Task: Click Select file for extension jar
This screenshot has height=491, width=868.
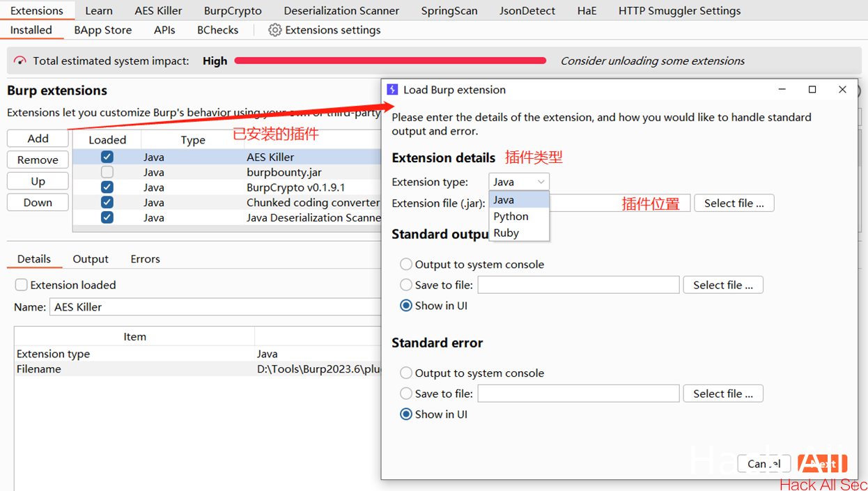Action: coord(734,203)
